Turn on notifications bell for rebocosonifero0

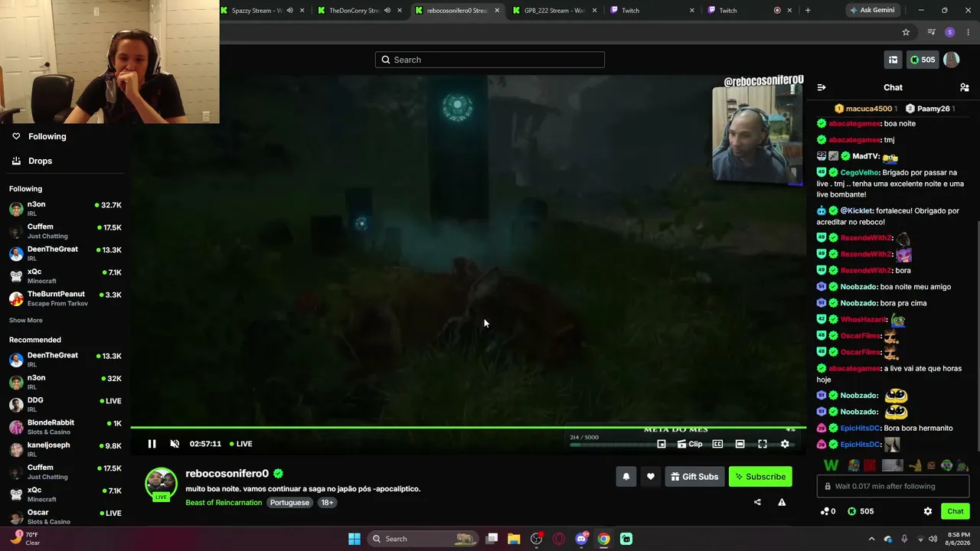click(626, 477)
